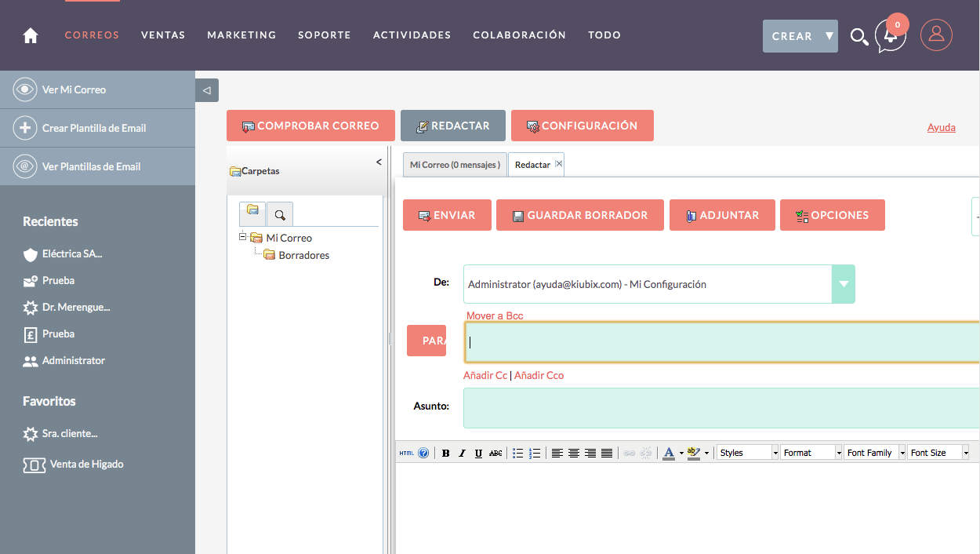Image resolution: width=980 pixels, height=554 pixels.
Task: Switch to the folder search tab icon
Action: click(280, 213)
